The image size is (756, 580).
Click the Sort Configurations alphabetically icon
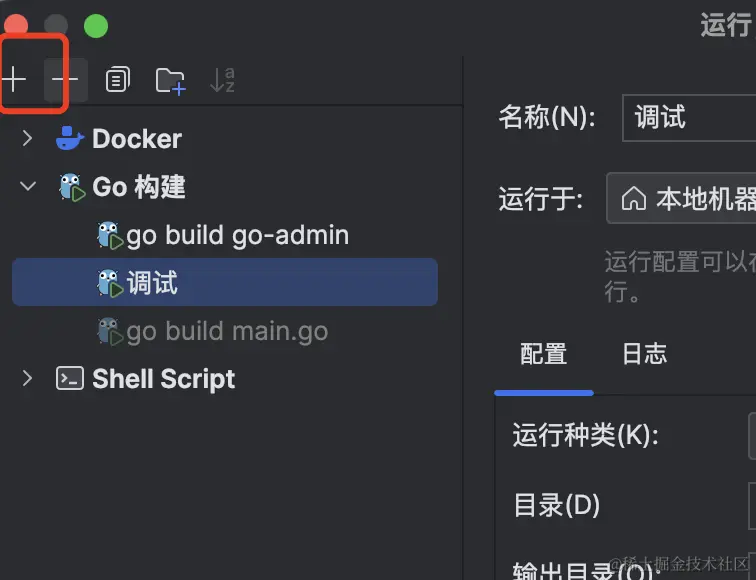pyautogui.click(x=222, y=80)
